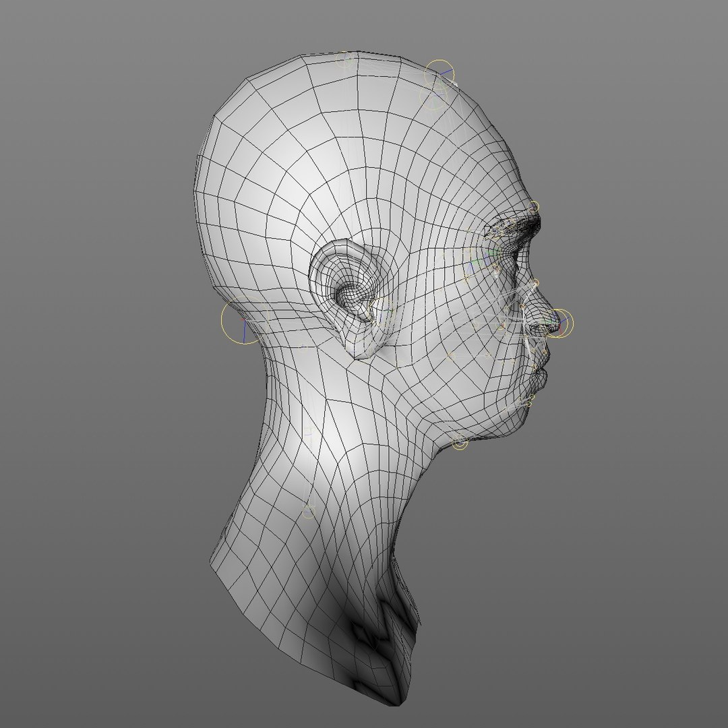This screenshot has height=728, width=728.
Task: Select the small yellow controller circle on the neck
Action: click(308, 512)
